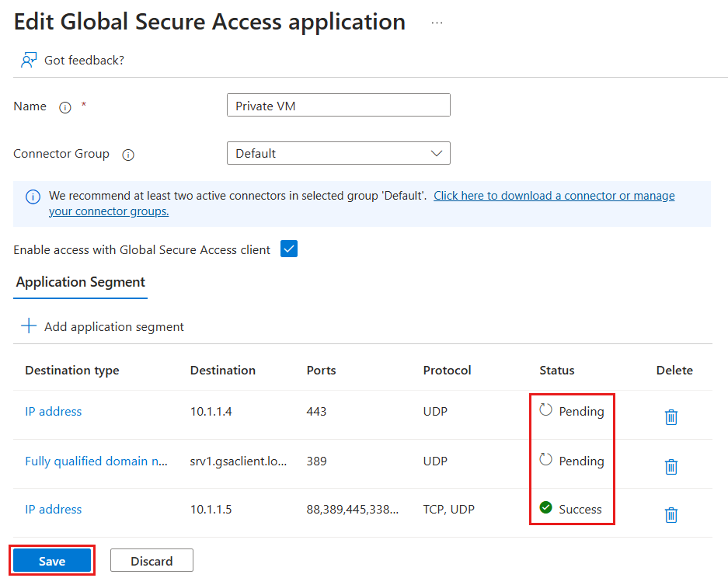Open link to download a connector

tap(553, 196)
